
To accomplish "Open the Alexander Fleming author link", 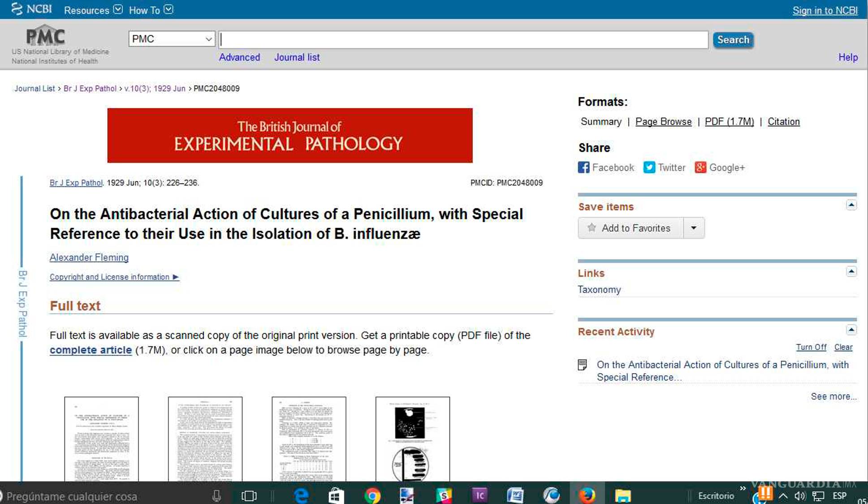I will coord(89,258).
